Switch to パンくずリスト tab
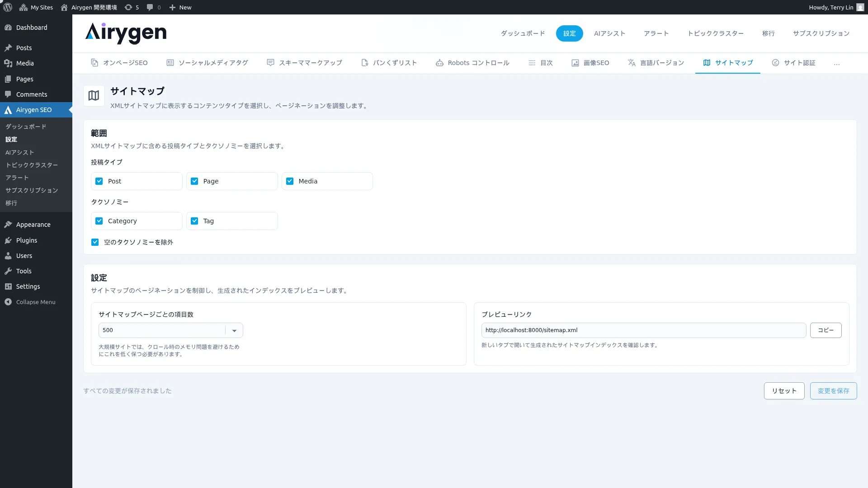 pos(389,63)
